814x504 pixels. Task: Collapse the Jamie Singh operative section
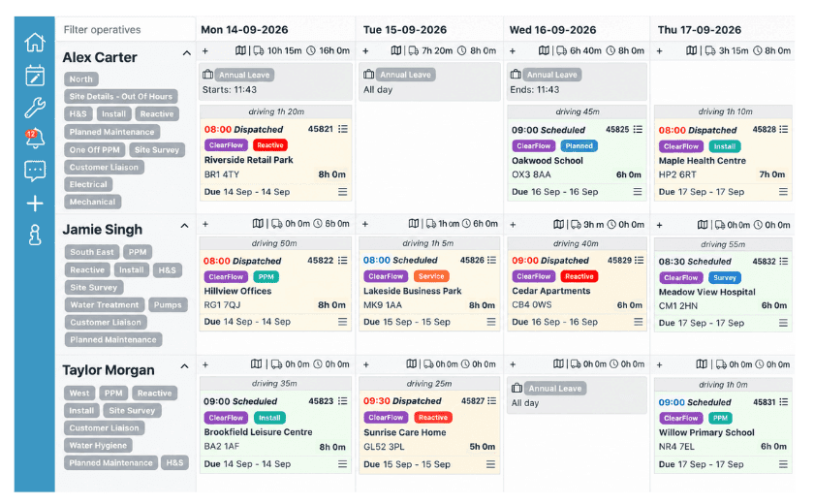(x=184, y=226)
